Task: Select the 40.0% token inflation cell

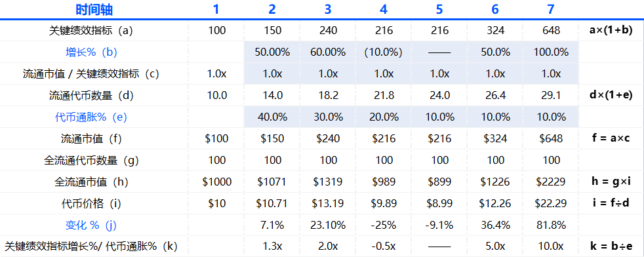Action: click(272, 117)
